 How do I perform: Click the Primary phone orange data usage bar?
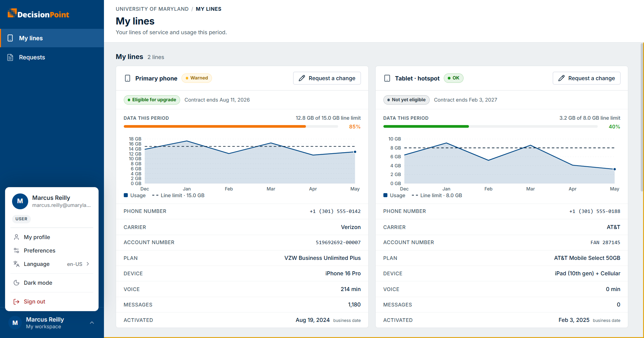pos(215,126)
